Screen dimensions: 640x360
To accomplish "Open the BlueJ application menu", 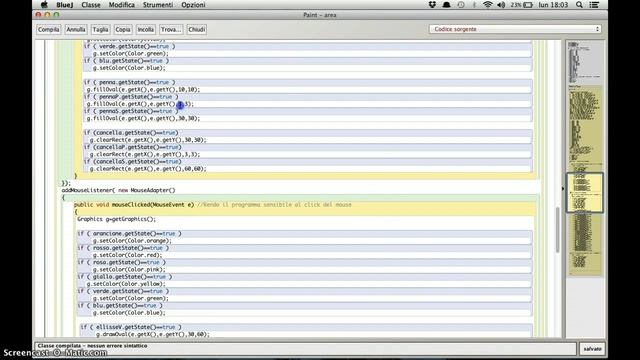I will click(64, 5).
